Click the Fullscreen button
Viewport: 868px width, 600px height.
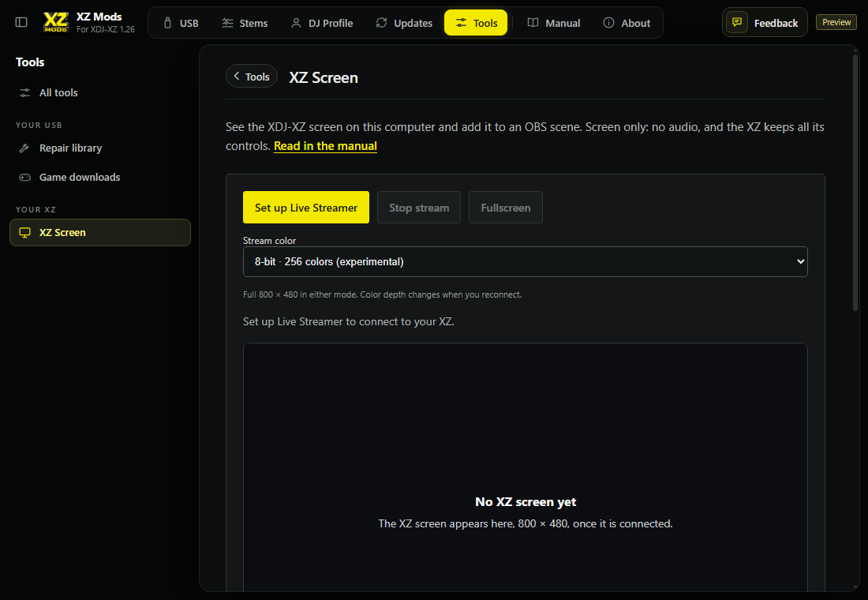pos(505,207)
